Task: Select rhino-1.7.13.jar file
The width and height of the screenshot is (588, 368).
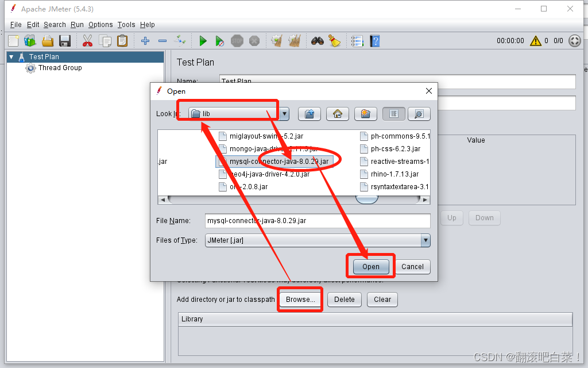Action: (x=389, y=174)
